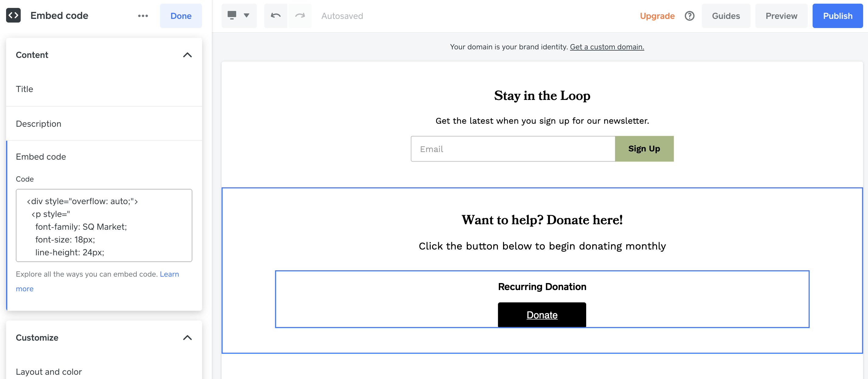
Task: Click the Email input field
Action: [513, 149]
